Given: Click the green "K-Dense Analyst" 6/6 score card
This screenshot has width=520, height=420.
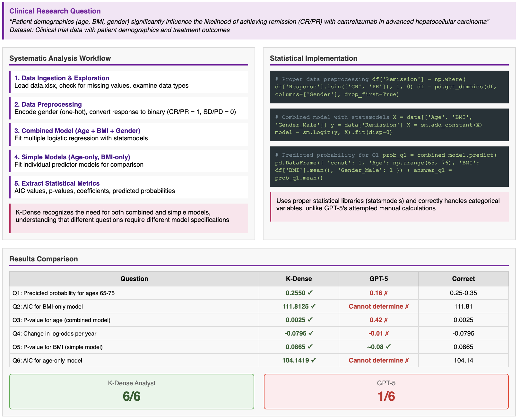Looking at the screenshot, I should pos(132,391).
